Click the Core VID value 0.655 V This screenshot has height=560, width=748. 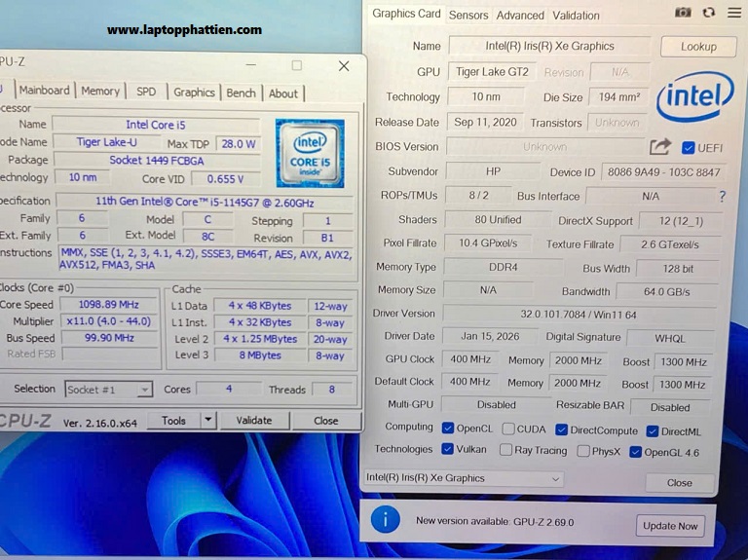pyautogui.click(x=225, y=179)
